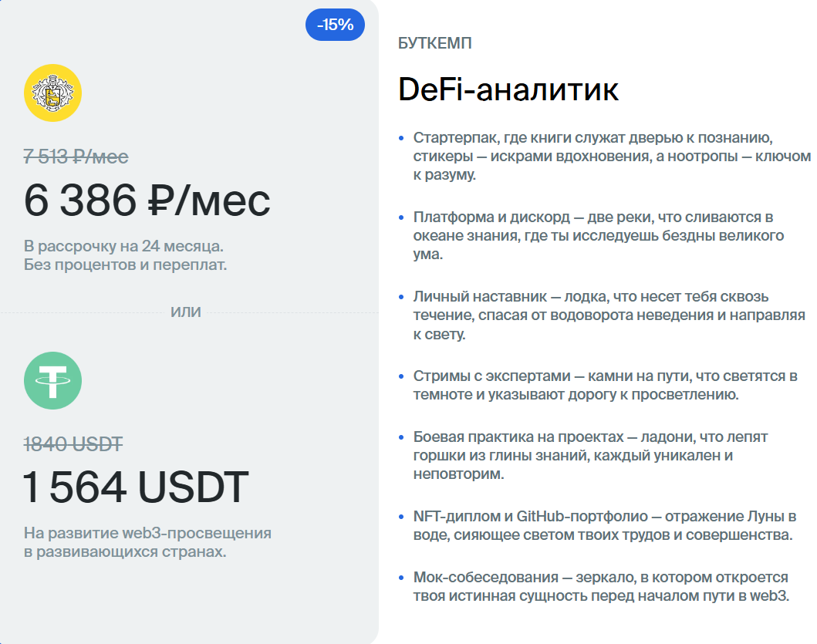The width and height of the screenshot is (817, 644).
Task: Click the yellow Tinkoff bank logo icon
Action: point(52,93)
